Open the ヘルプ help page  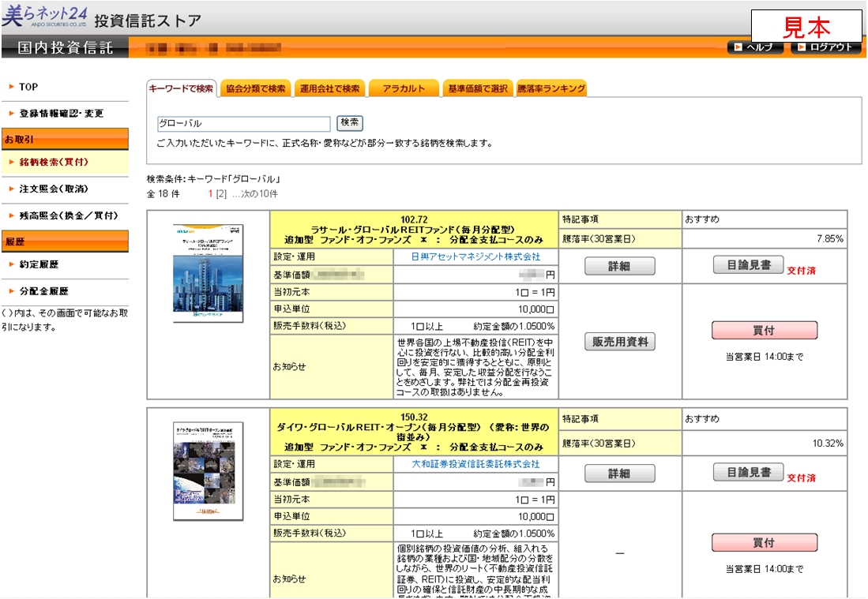755,47
